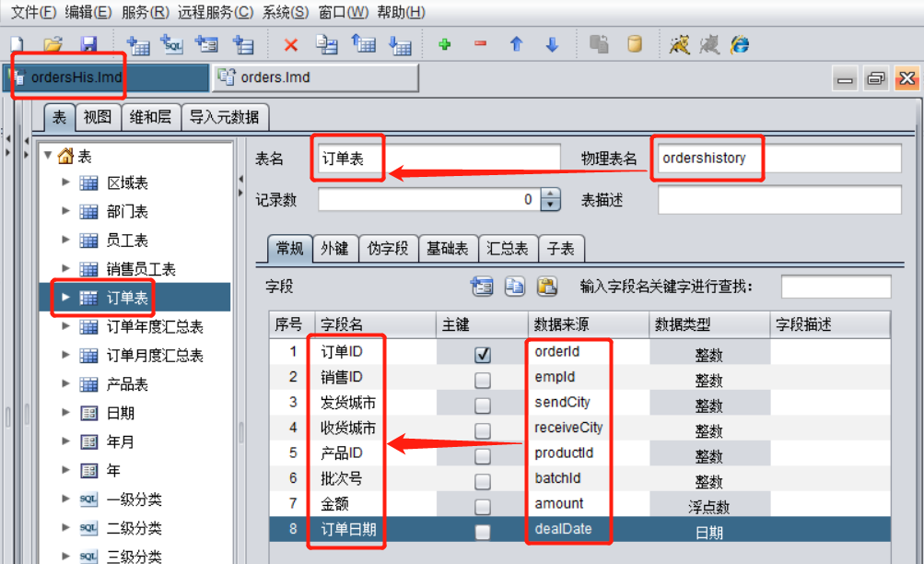Image resolution: width=924 pixels, height=564 pixels.
Task: Collapse the root 表 tree node
Action: click(x=48, y=156)
